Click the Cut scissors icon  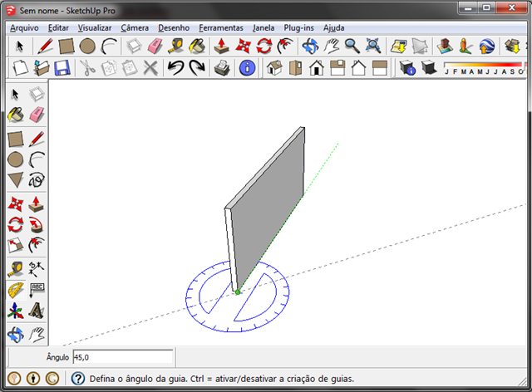tap(87, 68)
